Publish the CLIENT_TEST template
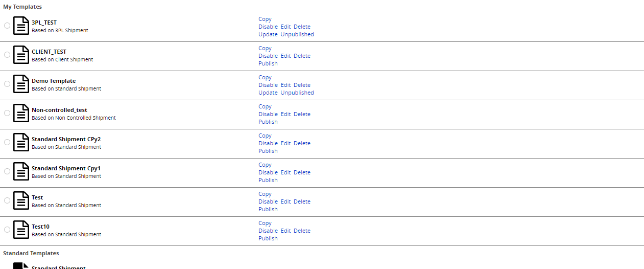Image resolution: width=644 pixels, height=269 pixels. click(268, 63)
